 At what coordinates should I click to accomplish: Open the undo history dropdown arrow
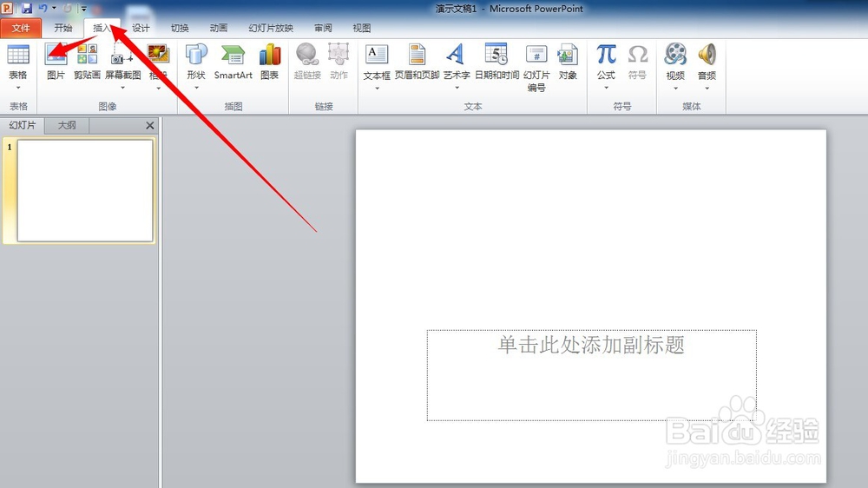tap(54, 9)
